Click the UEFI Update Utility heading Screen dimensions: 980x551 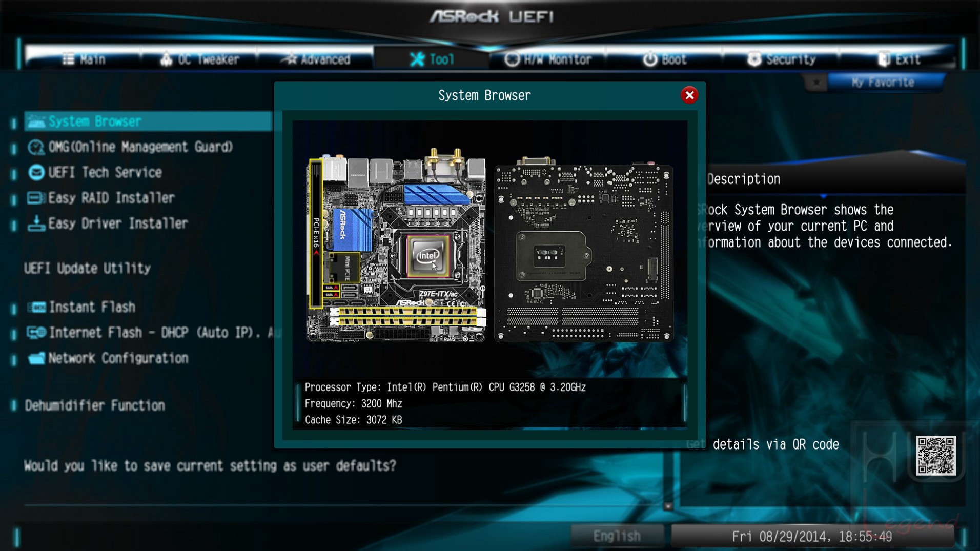(x=87, y=269)
